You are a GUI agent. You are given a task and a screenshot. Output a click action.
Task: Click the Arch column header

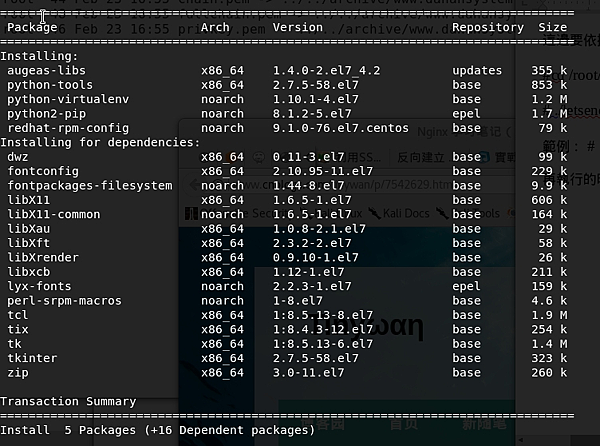(x=215, y=28)
